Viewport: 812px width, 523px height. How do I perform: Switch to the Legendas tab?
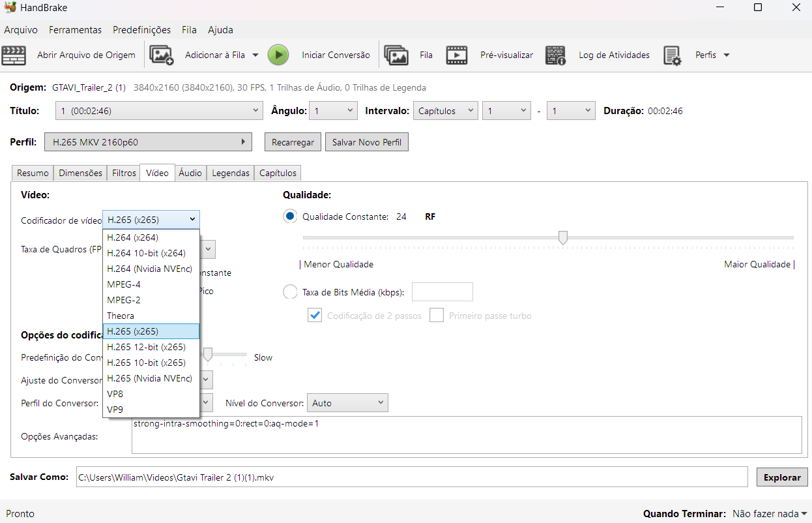pos(231,173)
